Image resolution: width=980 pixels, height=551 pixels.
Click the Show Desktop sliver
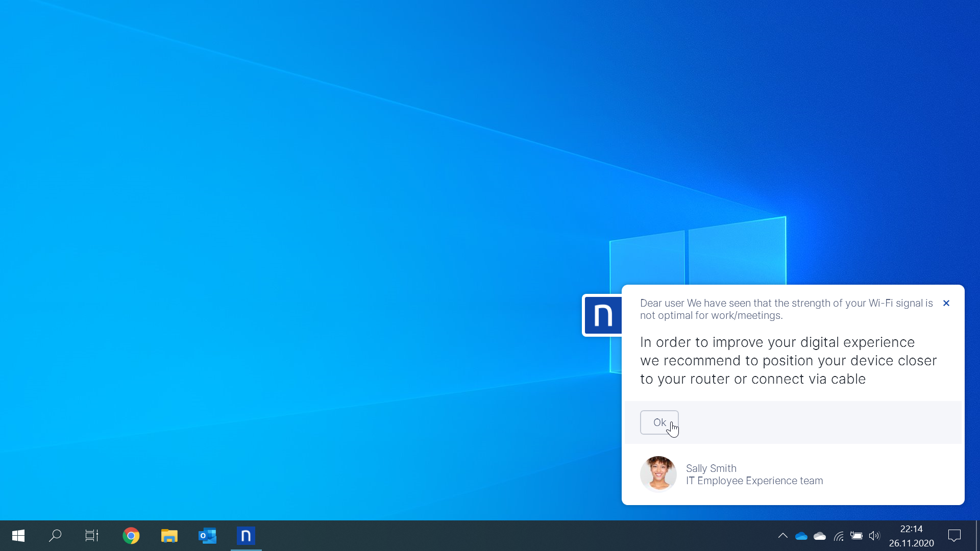tap(977, 536)
